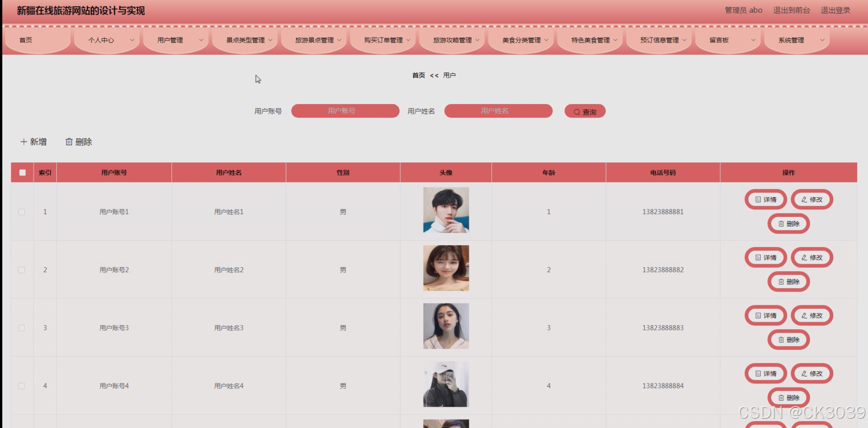Click phone number 13823888881

663,212
